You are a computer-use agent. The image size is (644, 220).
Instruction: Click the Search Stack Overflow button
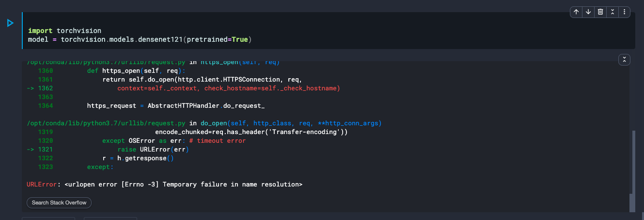tap(59, 203)
